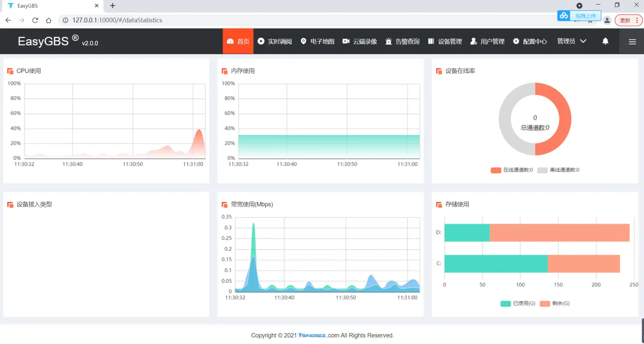Switch to 设备管理 menu
644x344 pixels.
445,41
